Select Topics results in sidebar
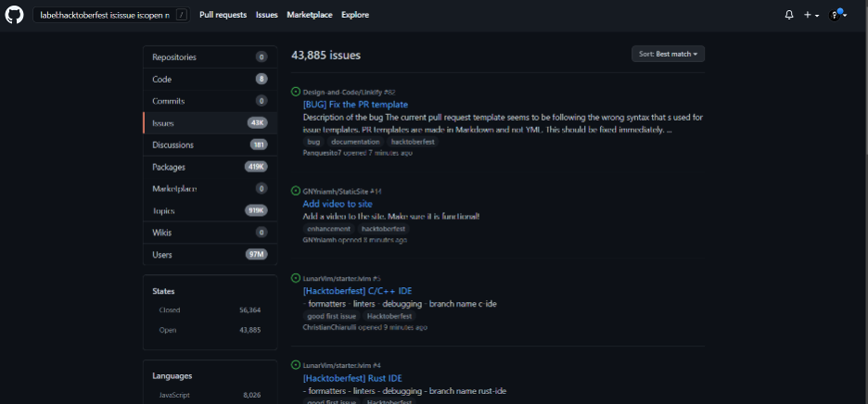This screenshot has height=404, width=868. pyautogui.click(x=210, y=211)
